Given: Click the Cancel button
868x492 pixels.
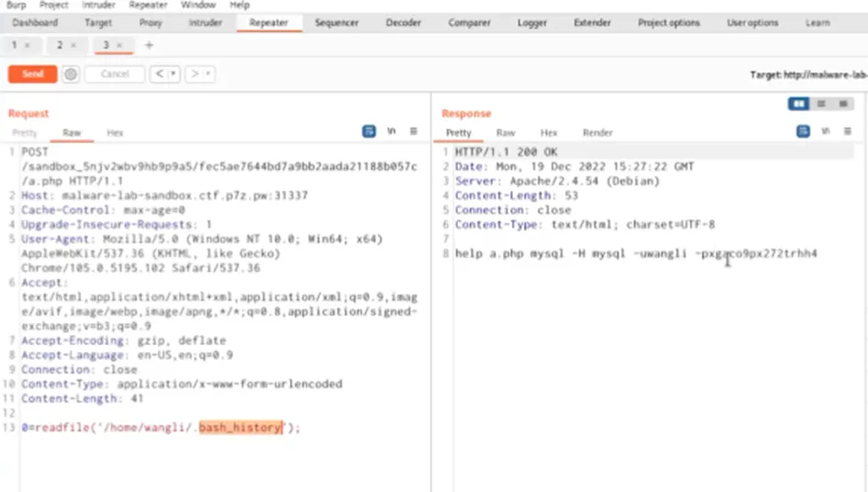Looking at the screenshot, I should [115, 73].
